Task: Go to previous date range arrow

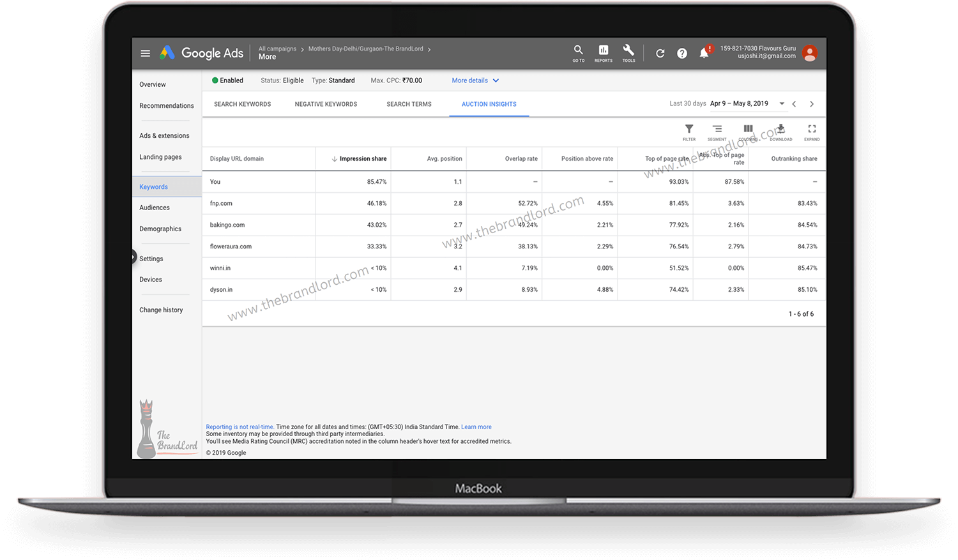Action: [795, 104]
